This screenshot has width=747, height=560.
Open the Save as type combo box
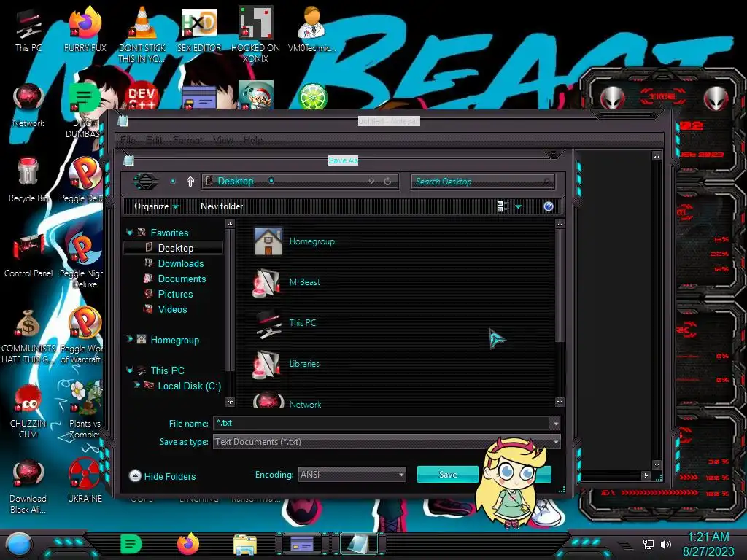387,442
